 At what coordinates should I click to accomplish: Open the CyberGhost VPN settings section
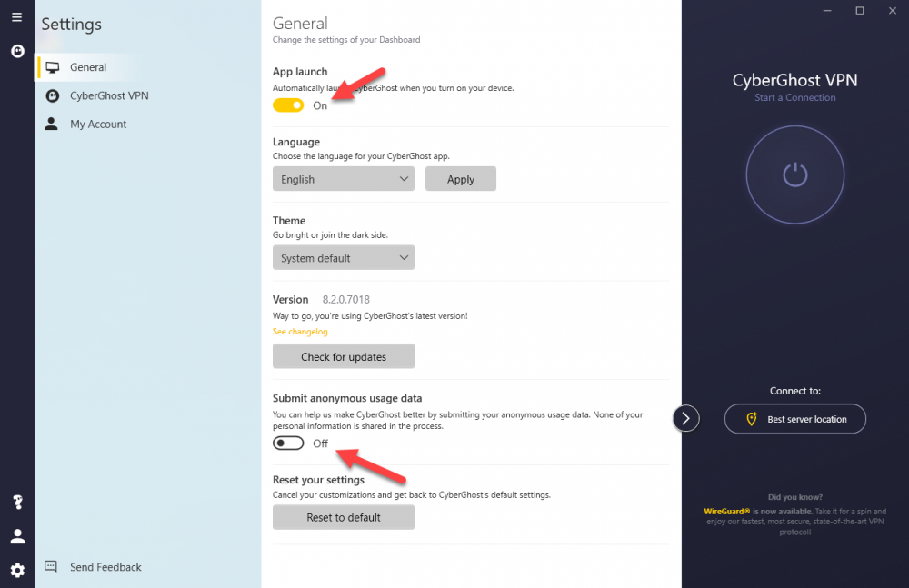(108, 95)
